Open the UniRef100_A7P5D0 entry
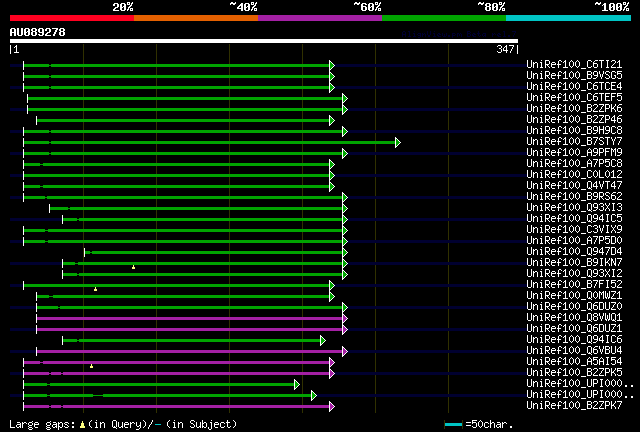640x432 pixels. (x=574, y=240)
